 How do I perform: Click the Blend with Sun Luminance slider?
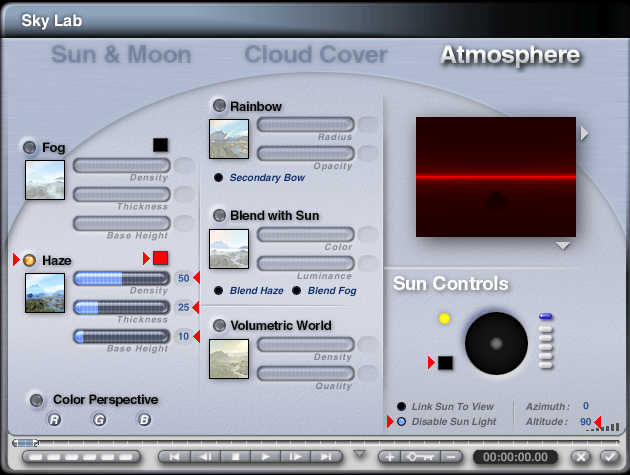(x=306, y=263)
